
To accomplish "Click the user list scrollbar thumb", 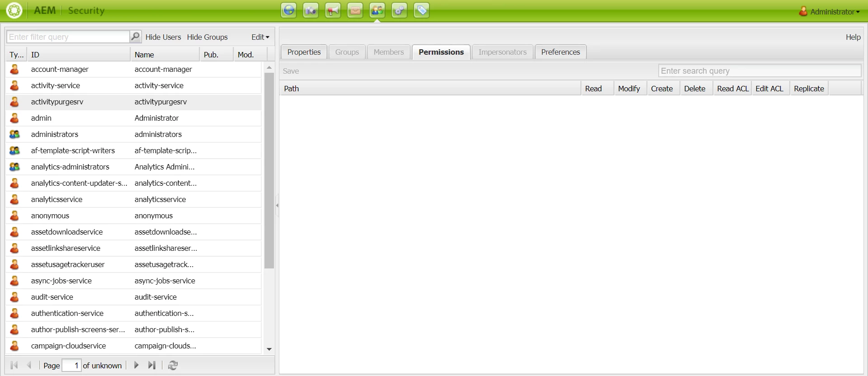I will click(269, 170).
